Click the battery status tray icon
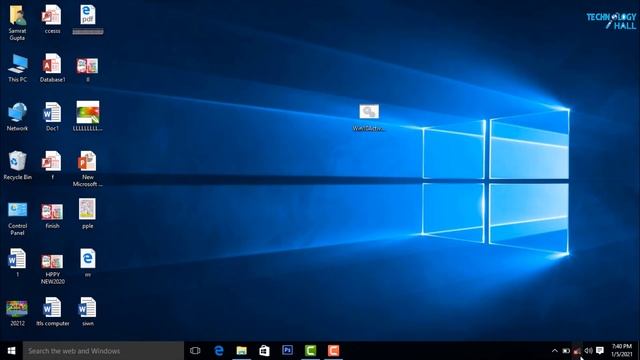This screenshot has height=360, width=640. 566,351
